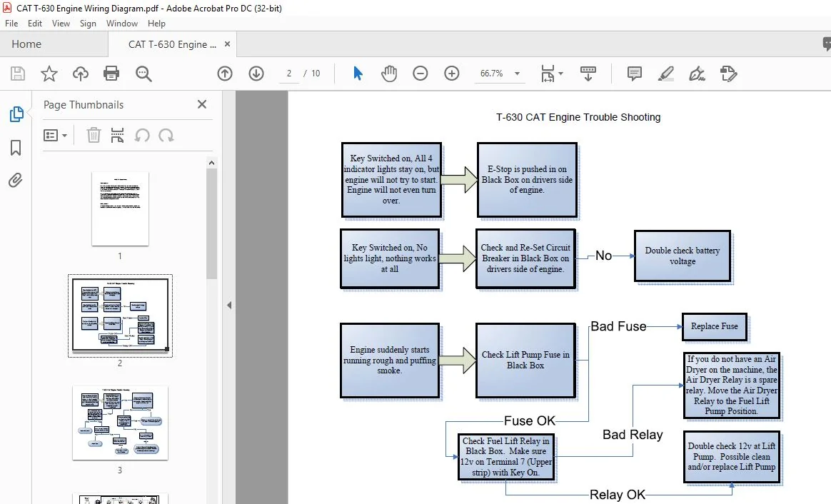The width and height of the screenshot is (831, 504).
Task: Open the View menu
Action: [x=61, y=24]
